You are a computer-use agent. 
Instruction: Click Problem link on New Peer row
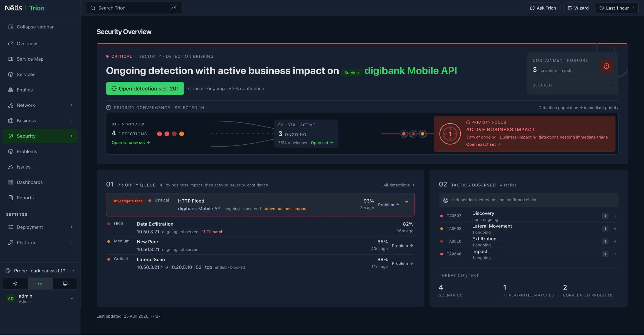(402, 246)
